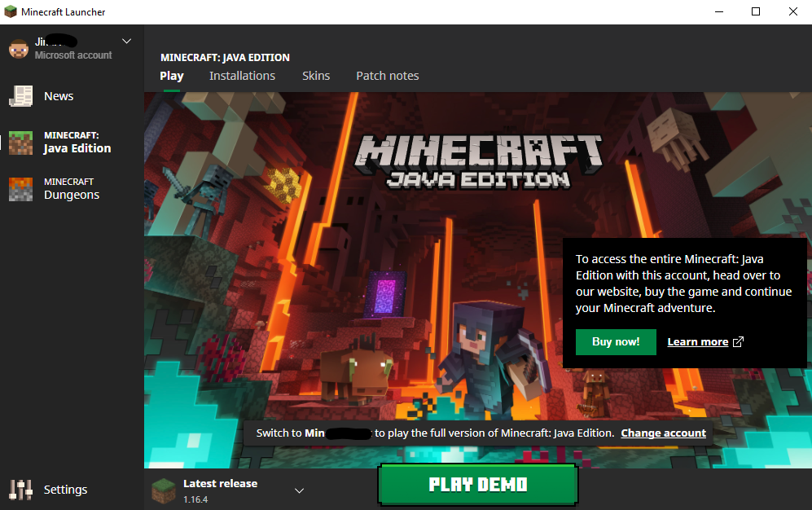Maximize the launcher window
Image resolution: width=812 pixels, height=510 pixels.
click(x=756, y=11)
